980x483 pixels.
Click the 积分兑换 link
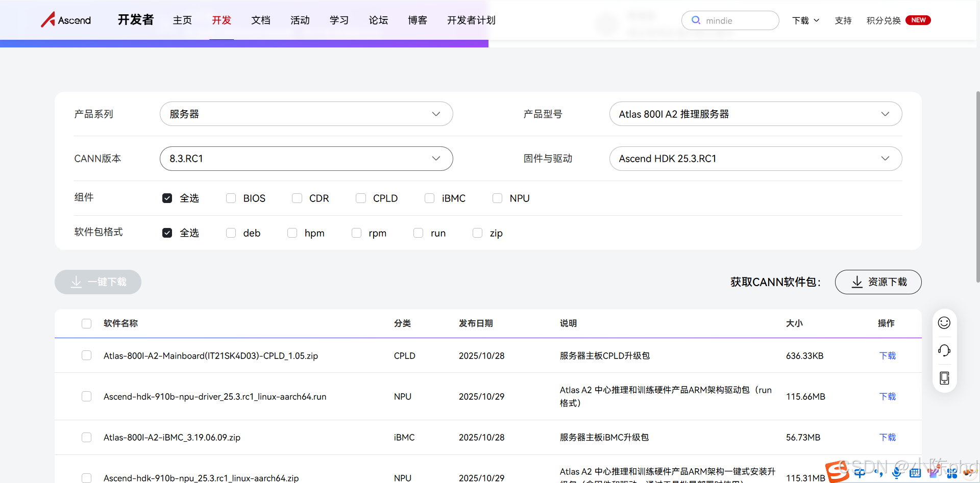click(x=884, y=20)
